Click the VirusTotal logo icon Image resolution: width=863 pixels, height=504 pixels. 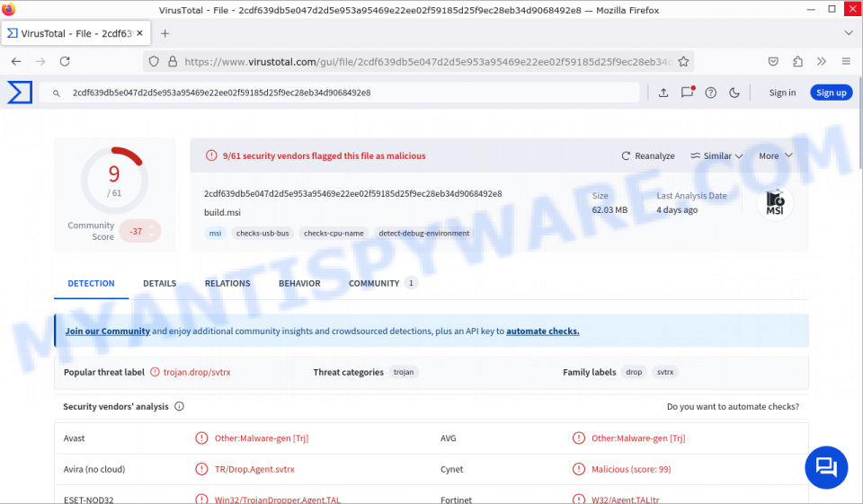coord(20,93)
